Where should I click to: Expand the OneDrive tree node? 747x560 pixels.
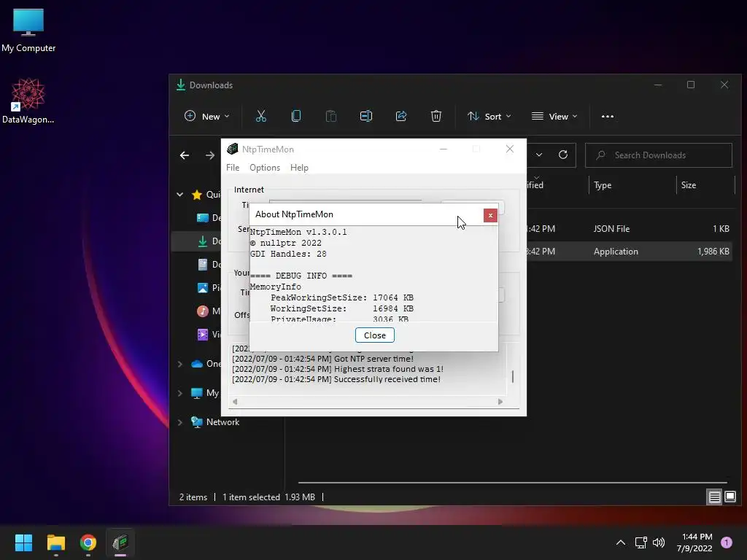point(180,364)
